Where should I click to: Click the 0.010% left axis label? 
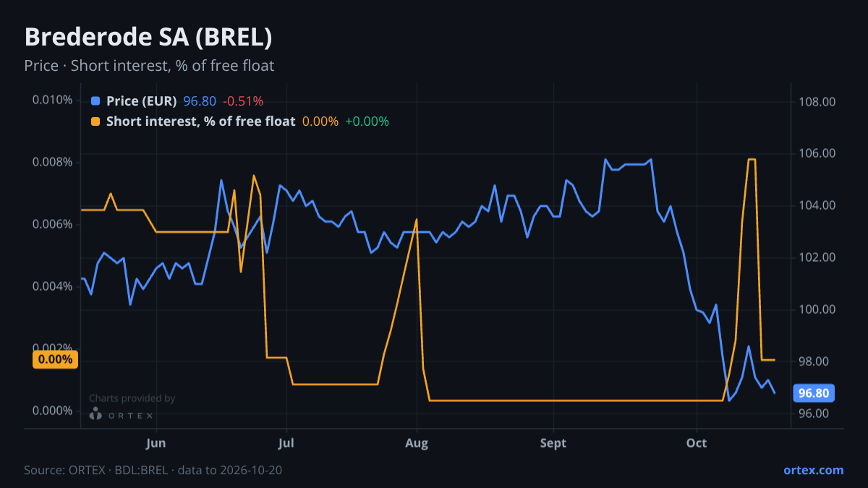coord(52,99)
